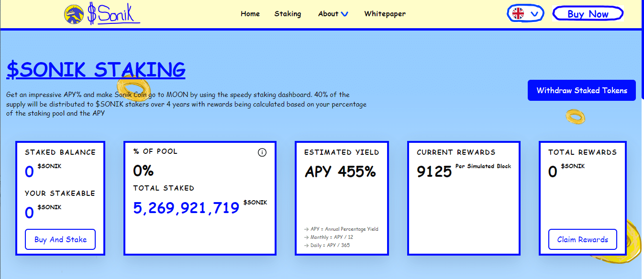The height and width of the screenshot is (279, 644).
Task: Click the Buy And Stake button
Action: (60, 239)
